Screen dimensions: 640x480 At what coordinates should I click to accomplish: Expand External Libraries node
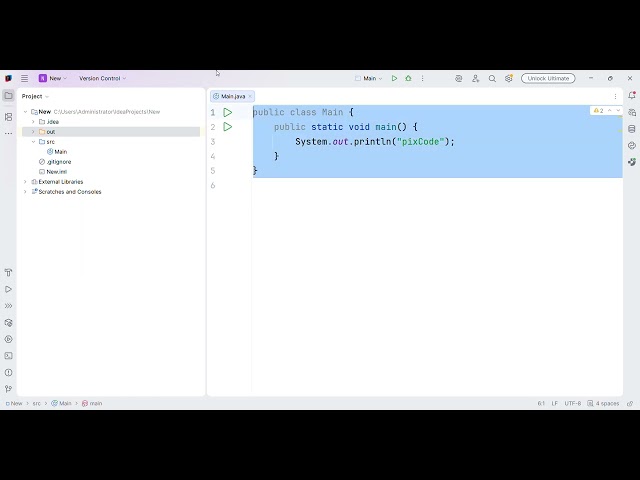click(x=25, y=182)
